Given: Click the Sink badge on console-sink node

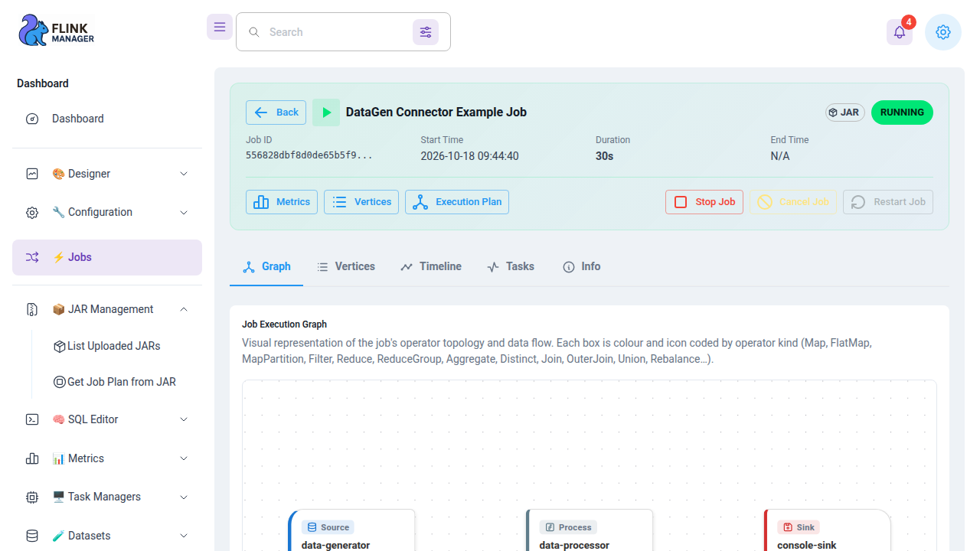Looking at the screenshot, I should (799, 527).
